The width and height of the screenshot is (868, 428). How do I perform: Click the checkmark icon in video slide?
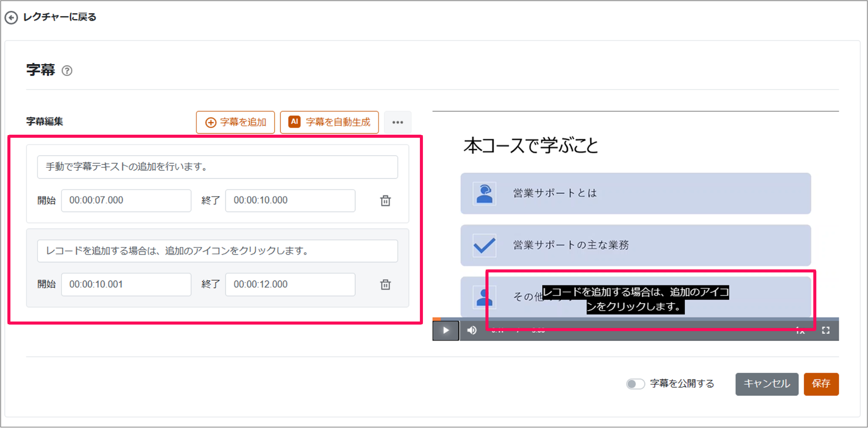[485, 245]
